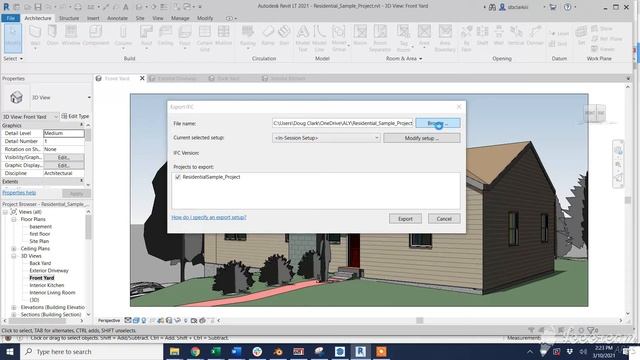The width and height of the screenshot is (640, 360).
Task: Select the Curtain Grid tool
Action: (204, 38)
